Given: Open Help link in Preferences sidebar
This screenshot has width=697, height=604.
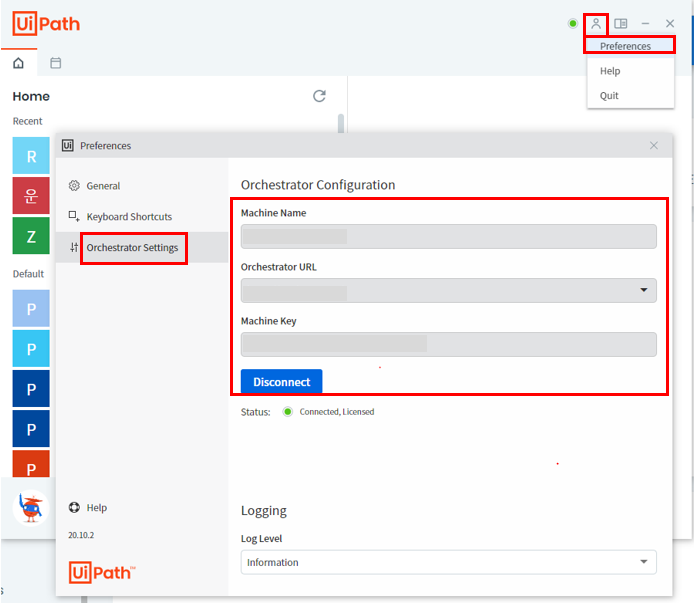Looking at the screenshot, I should tap(97, 508).
